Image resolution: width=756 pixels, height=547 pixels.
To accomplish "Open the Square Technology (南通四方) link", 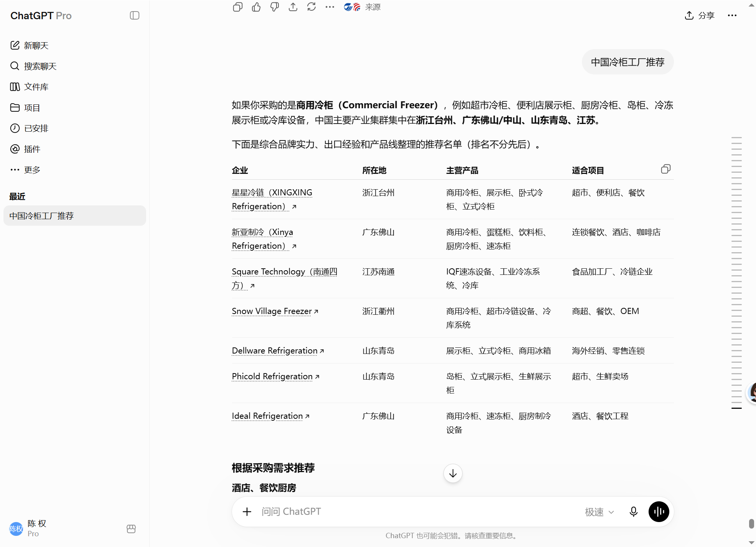I will pyautogui.click(x=284, y=278).
